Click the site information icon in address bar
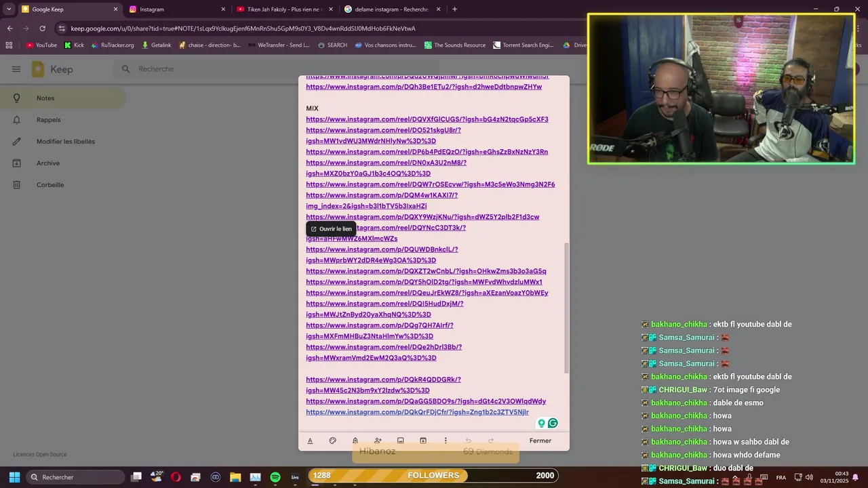Screen dimensions: 868x488 (x=62, y=28)
